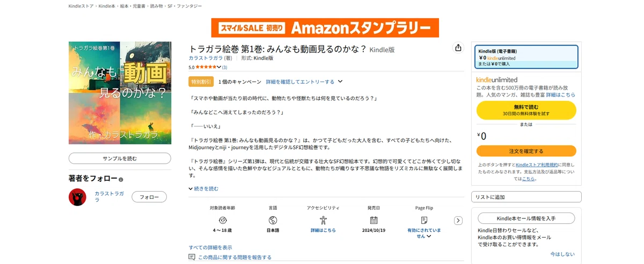
Task: Click the accessibility person icon
Action: click(323, 220)
